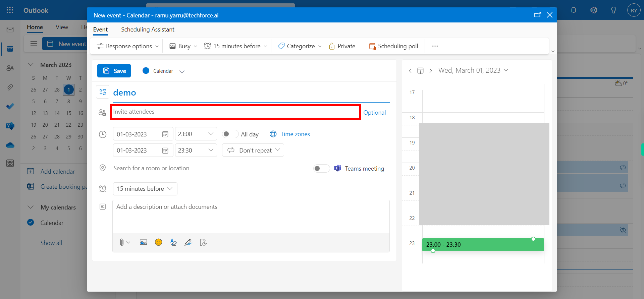Open Tips lightbulb icon

coord(613,10)
